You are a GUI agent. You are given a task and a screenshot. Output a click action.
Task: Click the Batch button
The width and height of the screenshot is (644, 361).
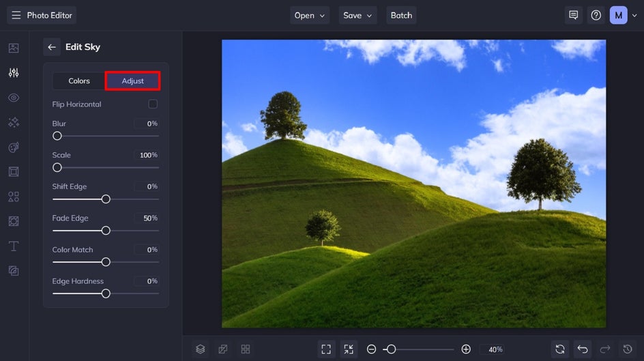click(401, 15)
